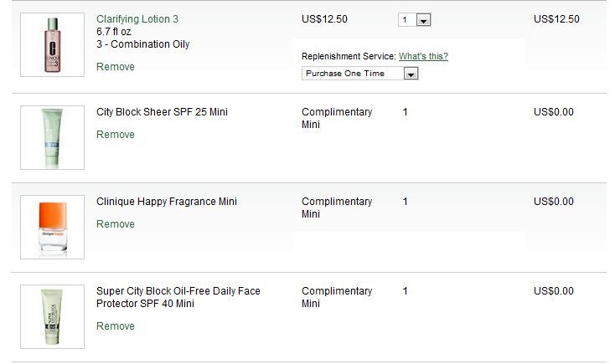Image resolution: width=615 pixels, height=364 pixels.
Task: Click the Clinique Happy orange bottle image
Action: (52, 227)
